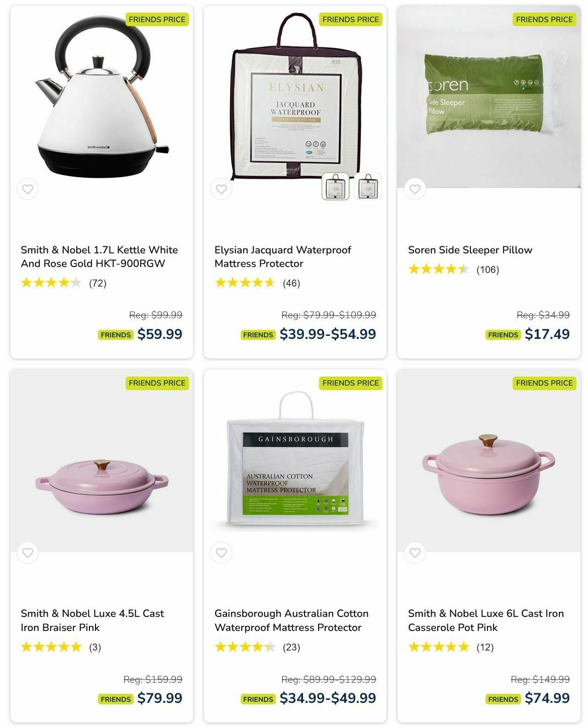Open Smith & Nobel Luxe 4.5L Braiser link
Image resolution: width=587 pixels, height=728 pixels.
pyautogui.click(x=92, y=620)
